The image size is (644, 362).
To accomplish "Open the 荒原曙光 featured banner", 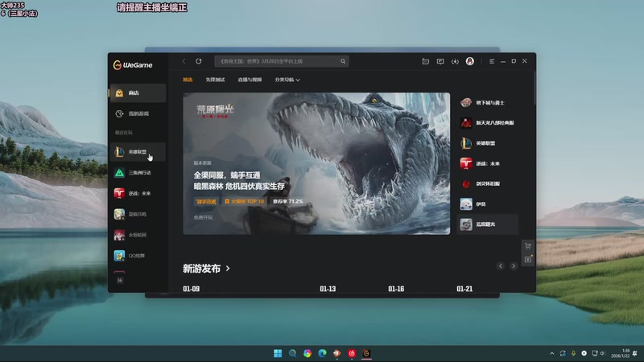I will point(316,163).
